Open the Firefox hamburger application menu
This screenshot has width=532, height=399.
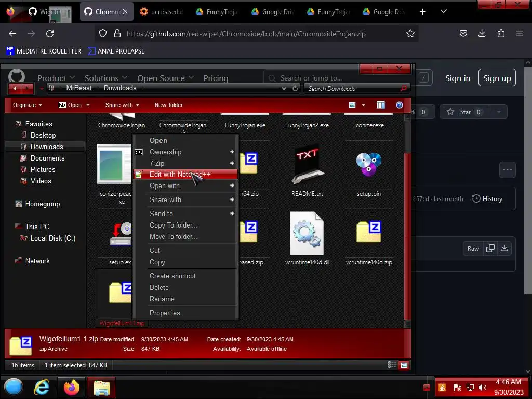(x=520, y=33)
